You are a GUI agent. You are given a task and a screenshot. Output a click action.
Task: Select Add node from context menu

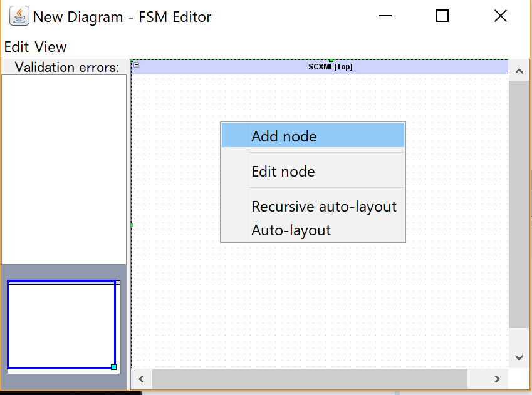pos(313,135)
